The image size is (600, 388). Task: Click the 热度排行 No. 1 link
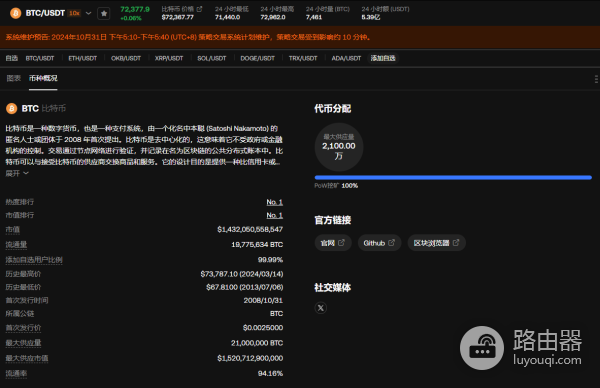click(x=274, y=202)
